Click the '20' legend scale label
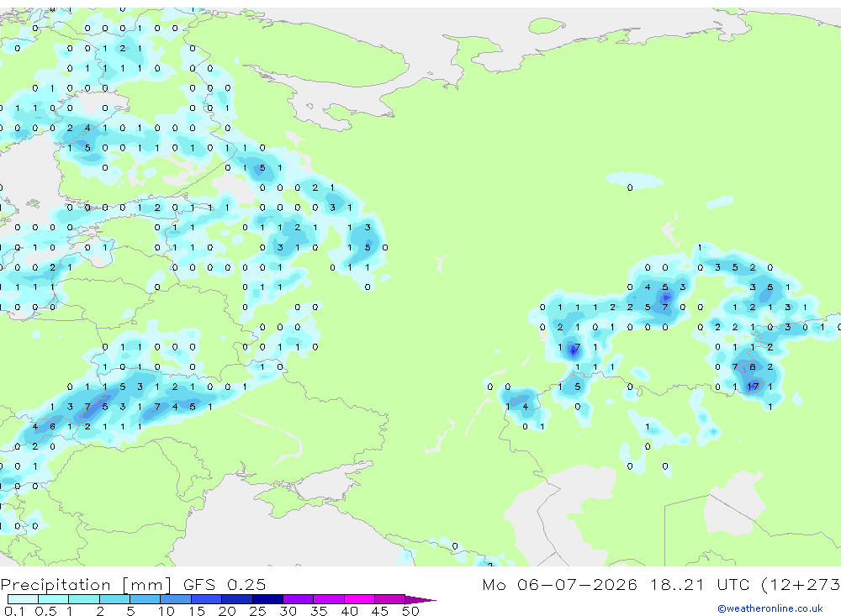This screenshot has width=841, height=616. [x=227, y=611]
